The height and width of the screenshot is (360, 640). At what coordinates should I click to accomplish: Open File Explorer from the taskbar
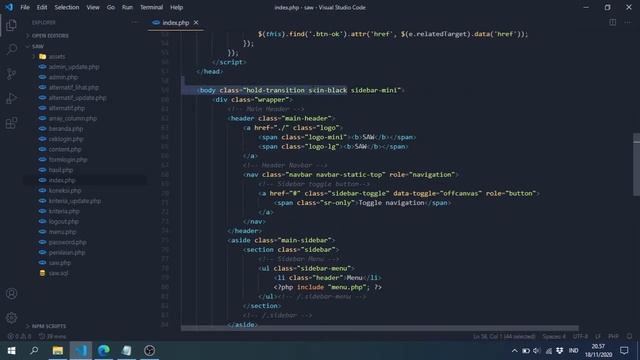point(58,351)
